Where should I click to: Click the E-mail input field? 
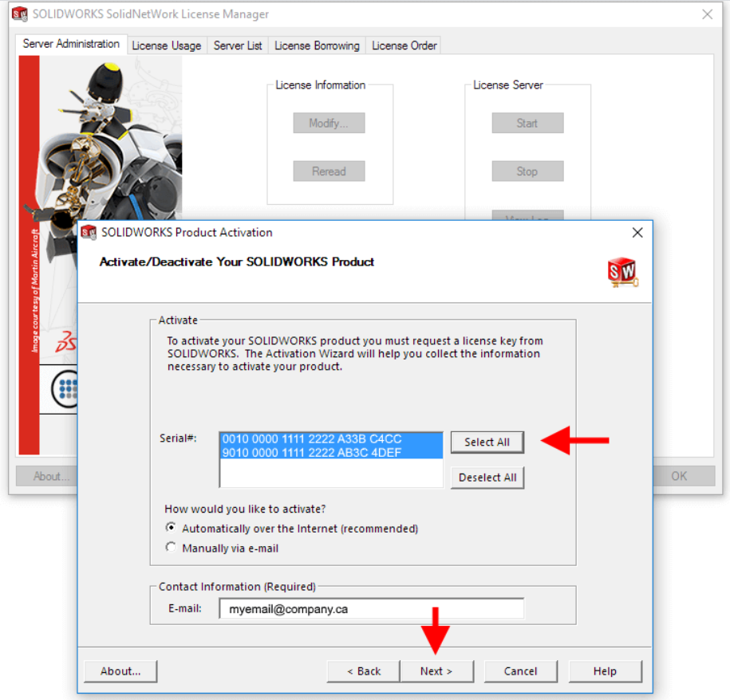371,608
